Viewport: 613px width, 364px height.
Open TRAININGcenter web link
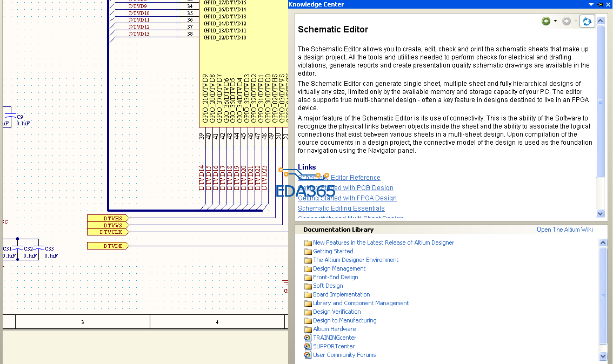[x=335, y=338]
